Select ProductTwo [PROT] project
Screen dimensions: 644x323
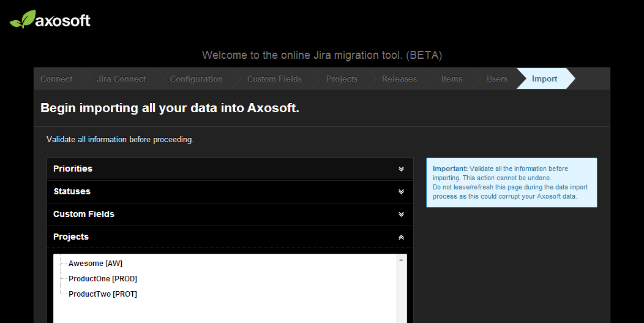tap(103, 294)
